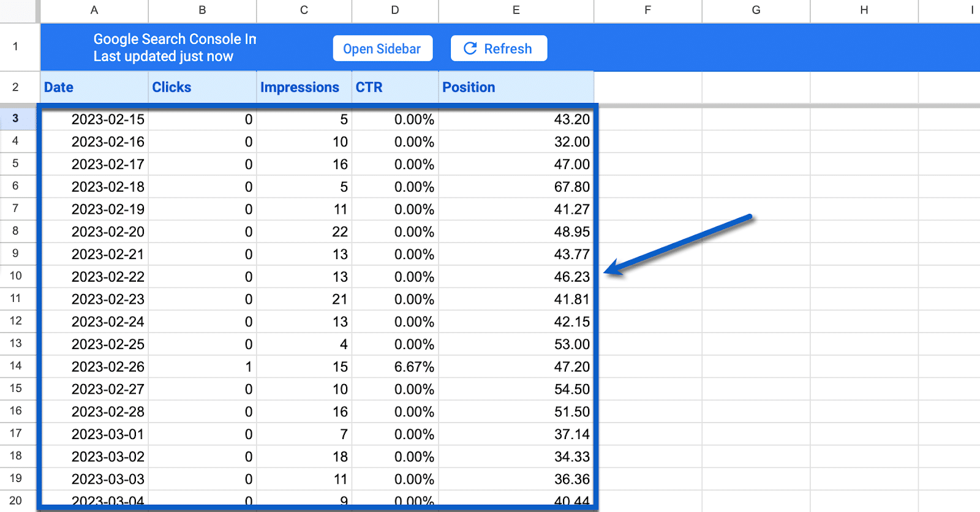Select date cell 2023-02-16
Screen dimensions: 980x512
(x=94, y=142)
